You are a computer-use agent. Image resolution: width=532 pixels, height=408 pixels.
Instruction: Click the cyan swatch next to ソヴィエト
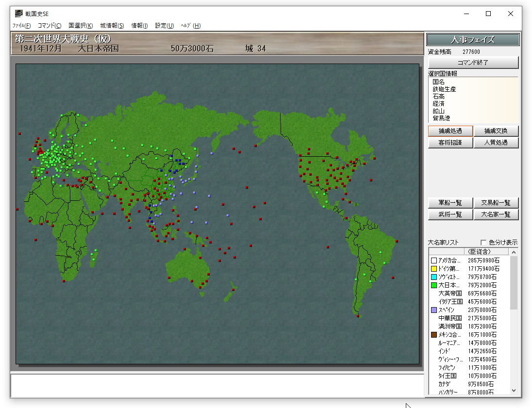[x=434, y=277]
